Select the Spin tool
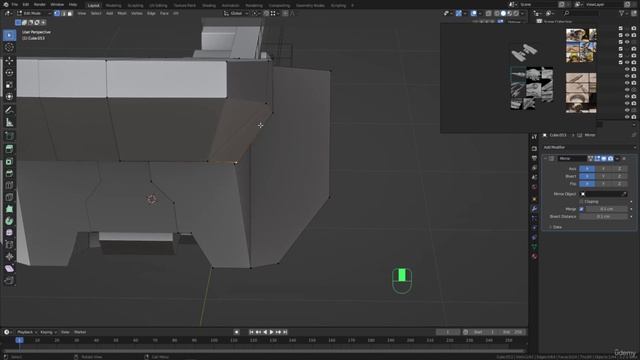 coord(9,221)
